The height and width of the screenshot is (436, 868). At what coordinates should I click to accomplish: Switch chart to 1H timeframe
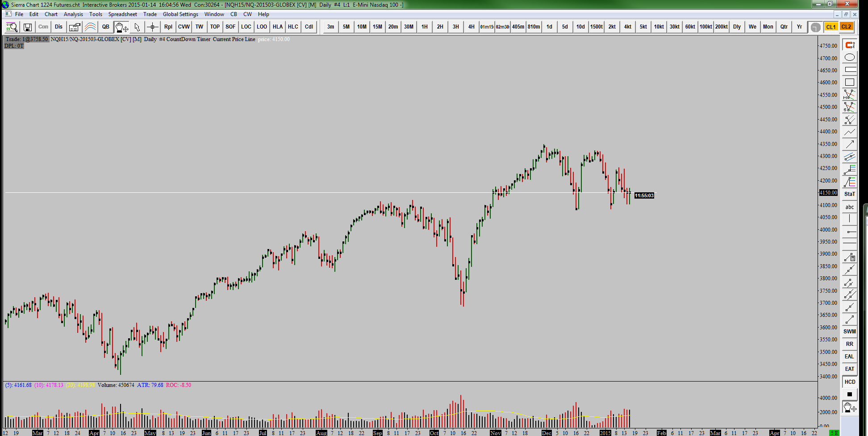pyautogui.click(x=424, y=27)
